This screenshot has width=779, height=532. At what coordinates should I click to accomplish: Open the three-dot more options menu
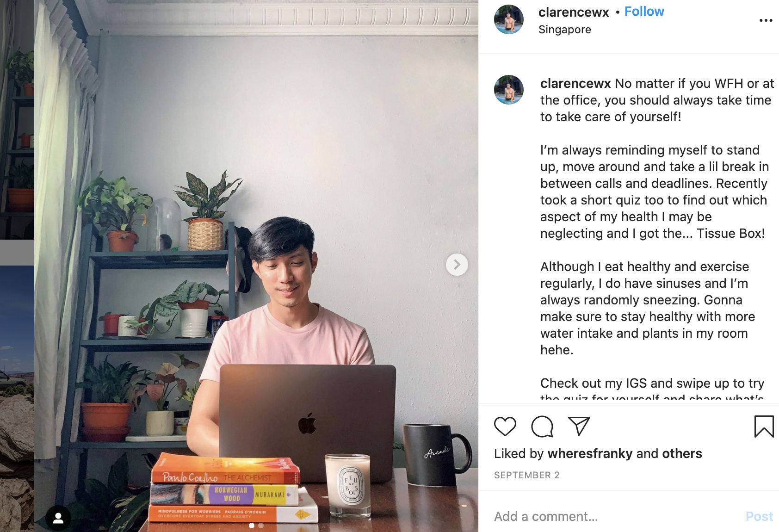(766, 20)
